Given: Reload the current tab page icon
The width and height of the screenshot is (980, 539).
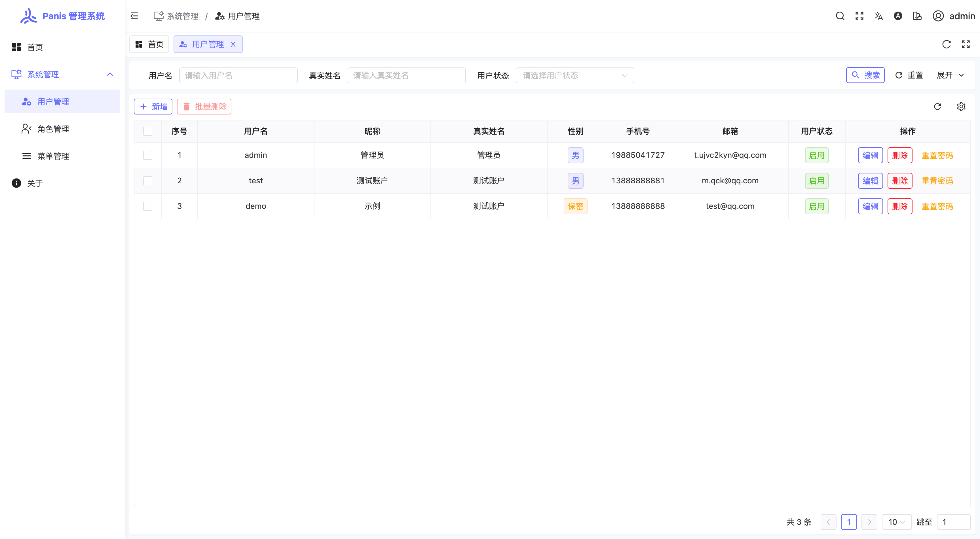Looking at the screenshot, I should [947, 44].
